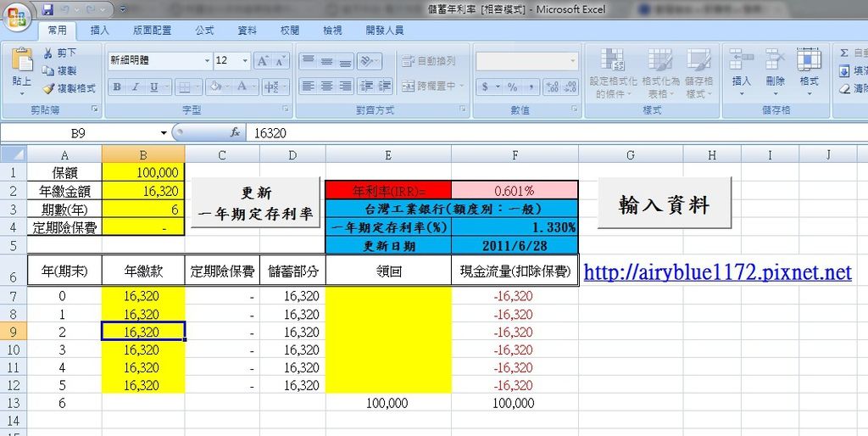Click the Office Button logo

click(x=17, y=17)
